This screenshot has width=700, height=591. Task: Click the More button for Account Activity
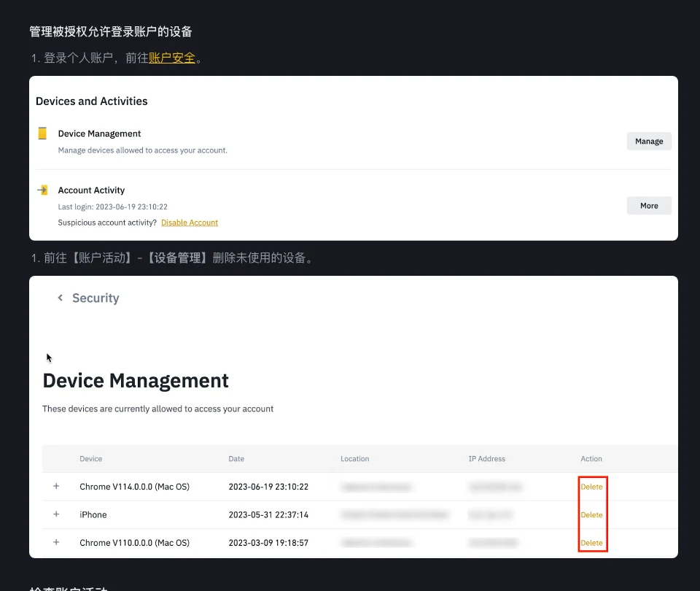pos(649,206)
